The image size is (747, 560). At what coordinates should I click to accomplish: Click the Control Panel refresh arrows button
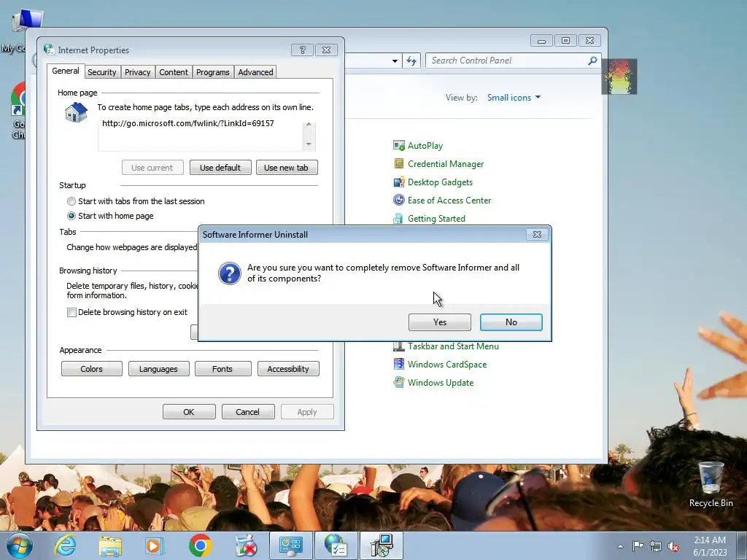click(x=411, y=61)
